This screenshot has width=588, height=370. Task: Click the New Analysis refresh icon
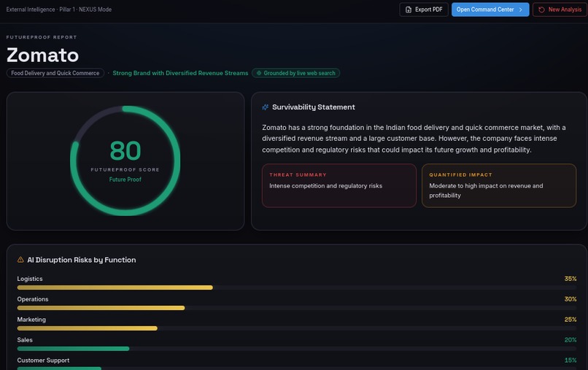click(x=541, y=9)
